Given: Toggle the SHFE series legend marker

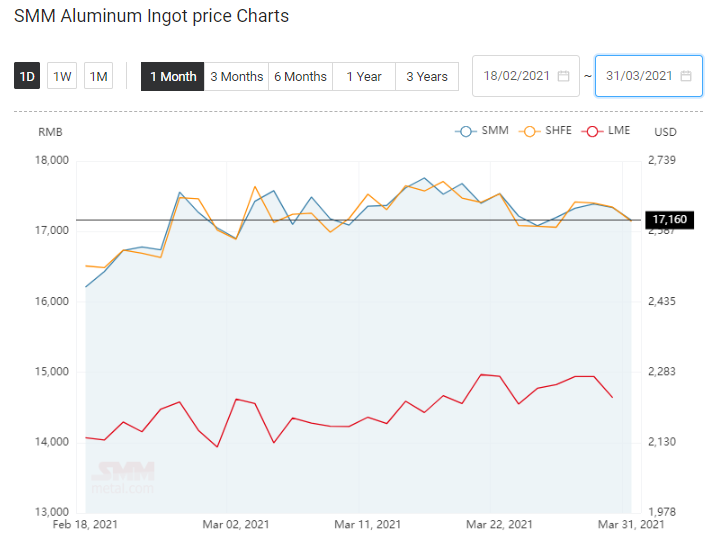Looking at the screenshot, I should (529, 132).
